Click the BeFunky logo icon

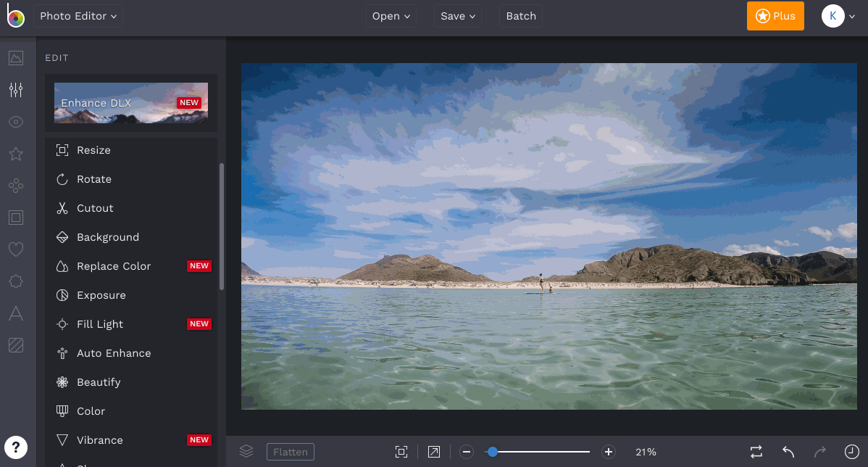(x=15, y=15)
